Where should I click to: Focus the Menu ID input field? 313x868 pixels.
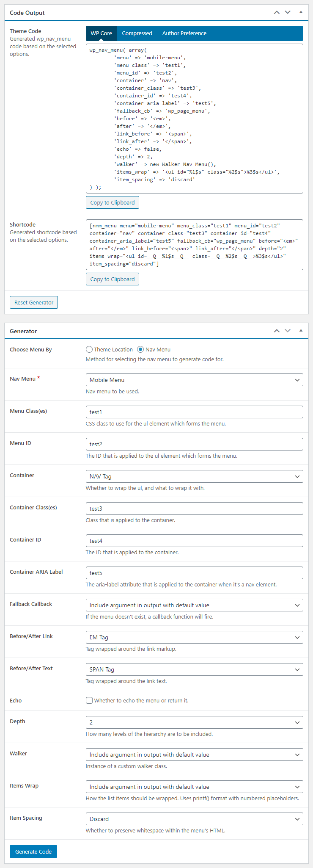[195, 444]
